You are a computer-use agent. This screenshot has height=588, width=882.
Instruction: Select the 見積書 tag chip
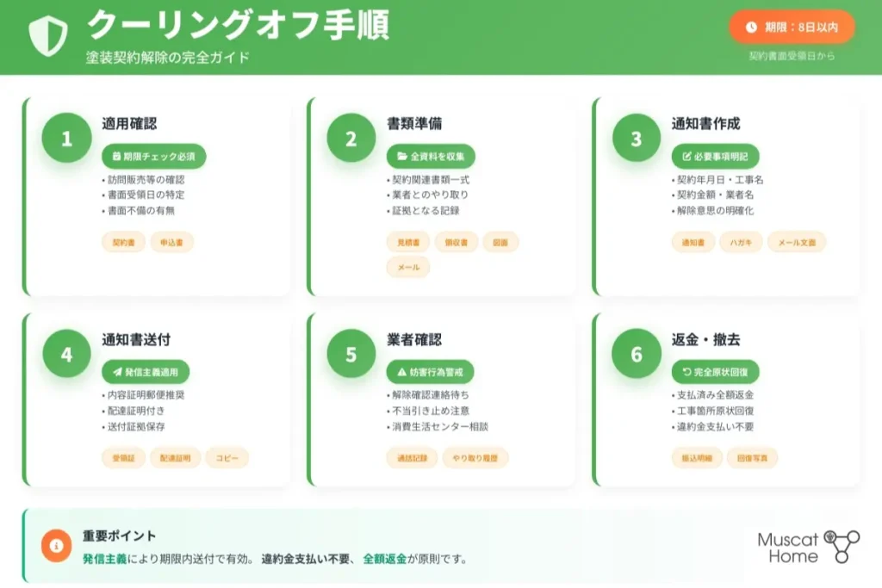pos(407,243)
